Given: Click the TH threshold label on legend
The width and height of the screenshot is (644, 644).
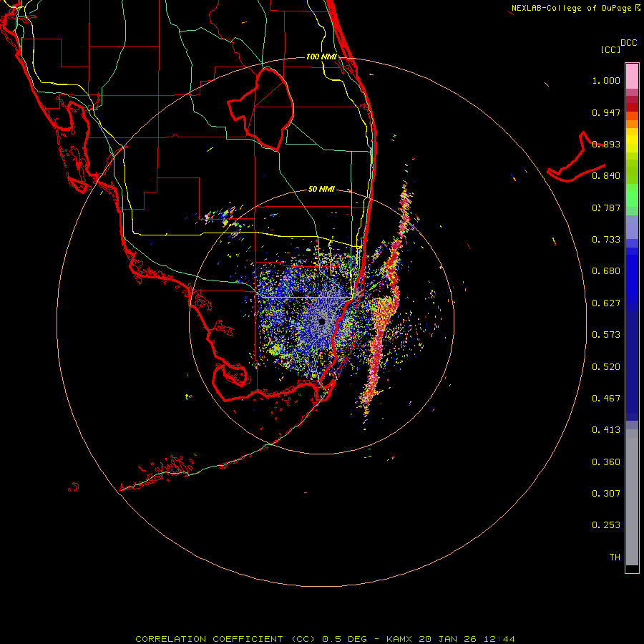Looking at the screenshot, I should [615, 557].
